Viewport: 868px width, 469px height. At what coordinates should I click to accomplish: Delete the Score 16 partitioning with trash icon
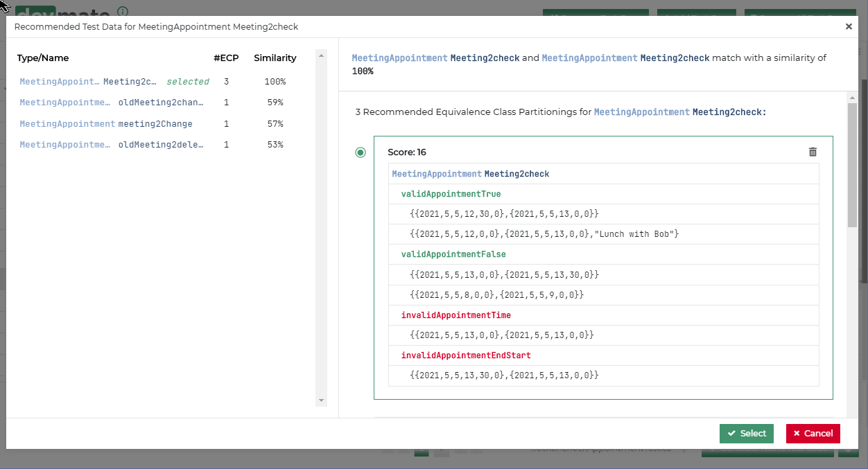[x=813, y=152]
